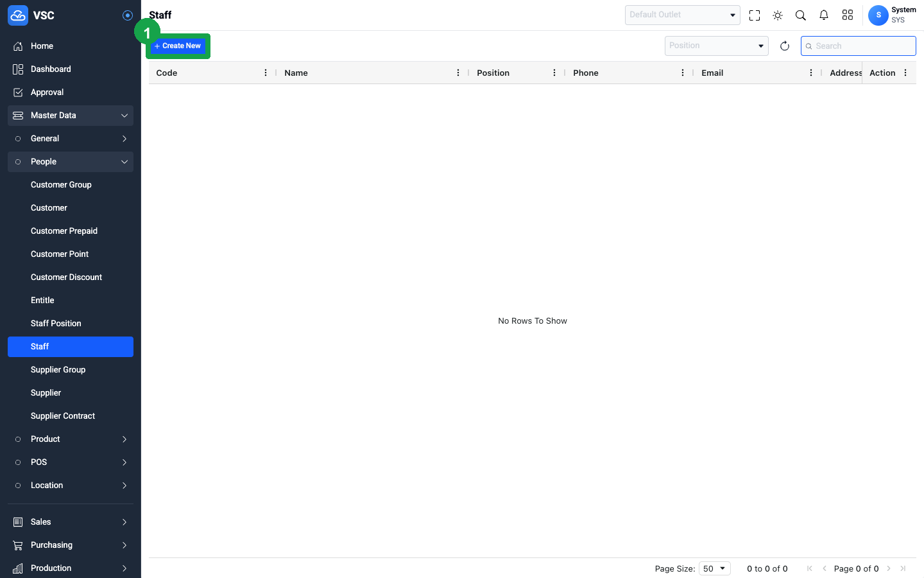Sort by the Phone column header
924x578 pixels.
tap(586, 73)
